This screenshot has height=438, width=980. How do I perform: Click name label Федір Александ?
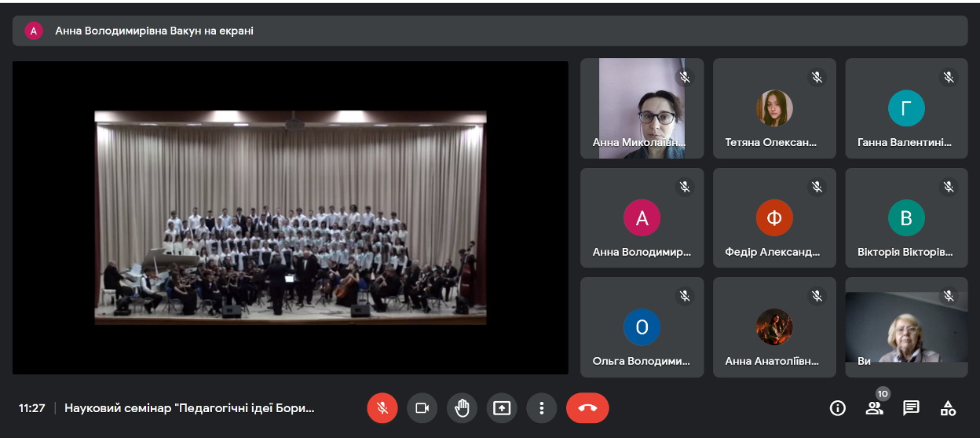[773, 253]
